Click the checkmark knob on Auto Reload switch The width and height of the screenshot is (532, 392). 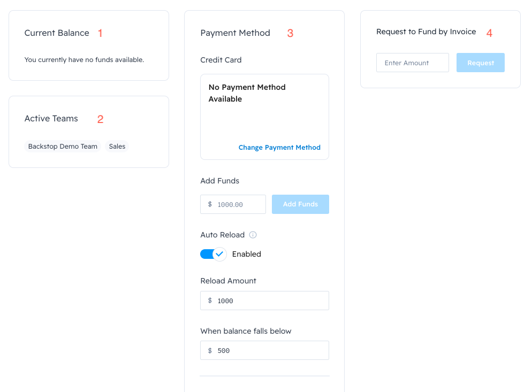click(219, 254)
